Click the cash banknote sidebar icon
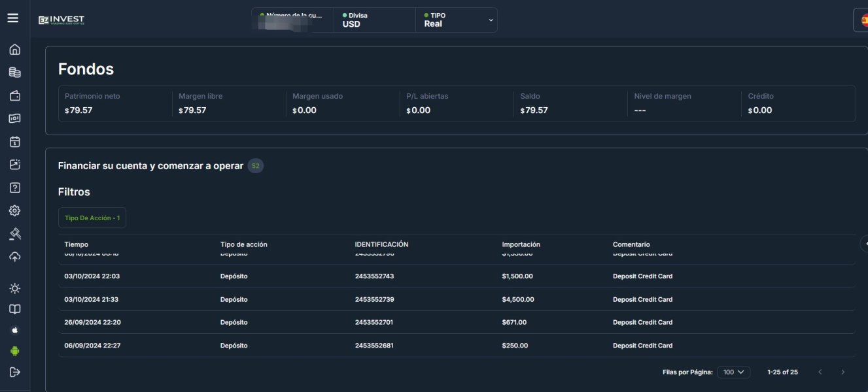Viewport: 868px width, 392px height. pyautogui.click(x=14, y=118)
